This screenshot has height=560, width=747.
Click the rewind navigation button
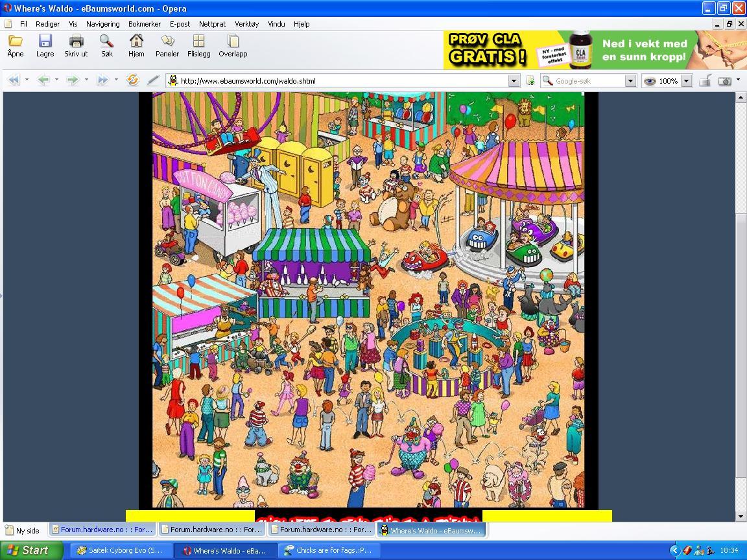14,80
